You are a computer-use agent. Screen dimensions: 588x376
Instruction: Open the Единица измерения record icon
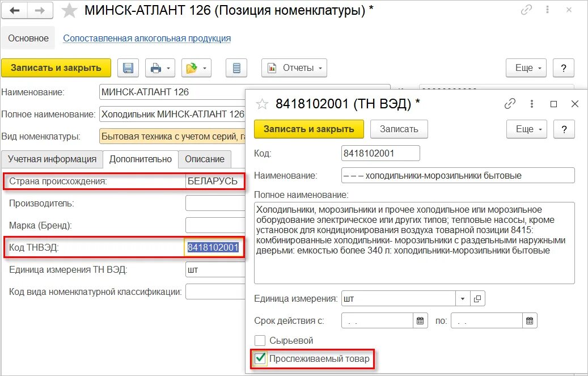[x=477, y=299]
